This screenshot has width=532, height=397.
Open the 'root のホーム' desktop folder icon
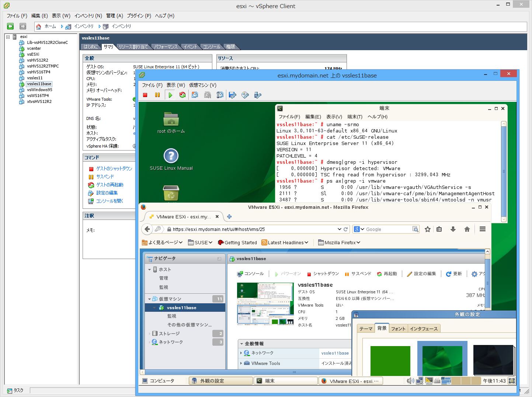click(171, 120)
